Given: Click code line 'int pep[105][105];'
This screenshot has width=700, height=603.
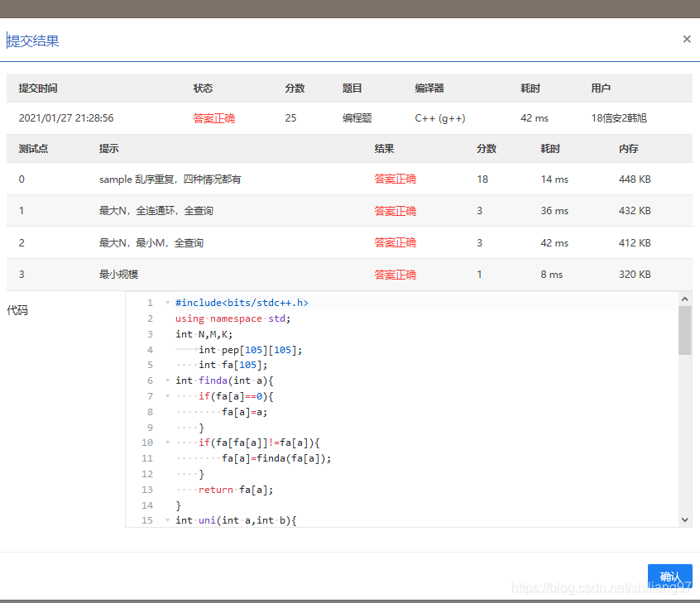Looking at the screenshot, I should click(250, 350).
